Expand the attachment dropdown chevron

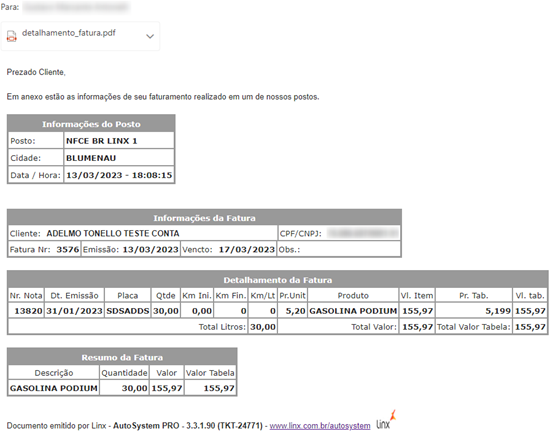[150, 36]
